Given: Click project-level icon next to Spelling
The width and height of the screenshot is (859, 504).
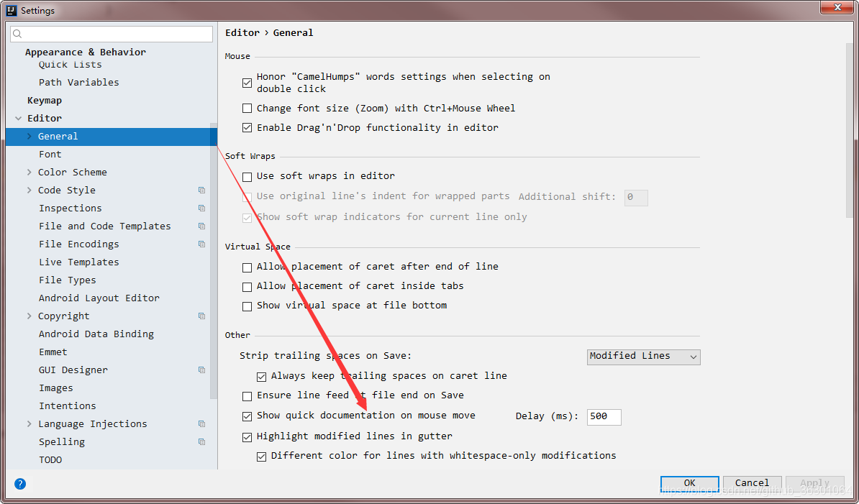Looking at the screenshot, I should (201, 442).
